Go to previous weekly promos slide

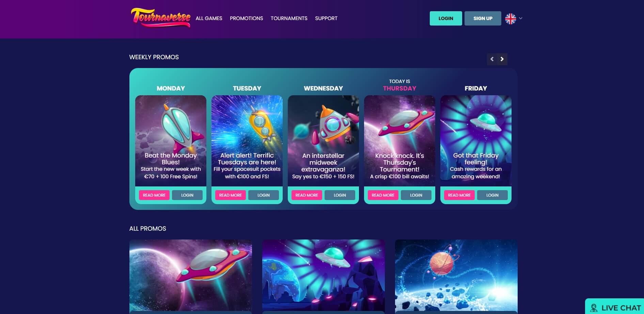(492, 59)
